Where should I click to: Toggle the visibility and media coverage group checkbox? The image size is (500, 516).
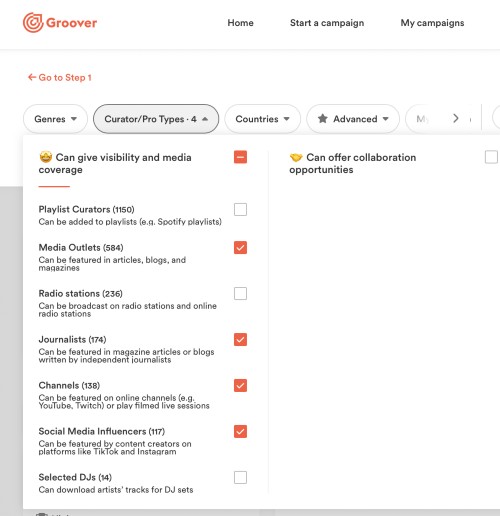[x=240, y=157]
